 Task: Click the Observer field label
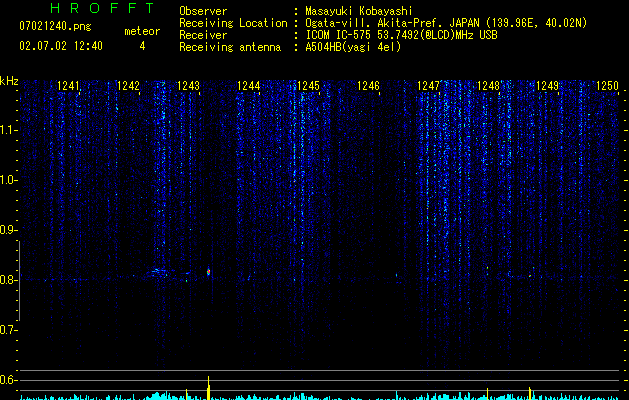[x=203, y=11]
